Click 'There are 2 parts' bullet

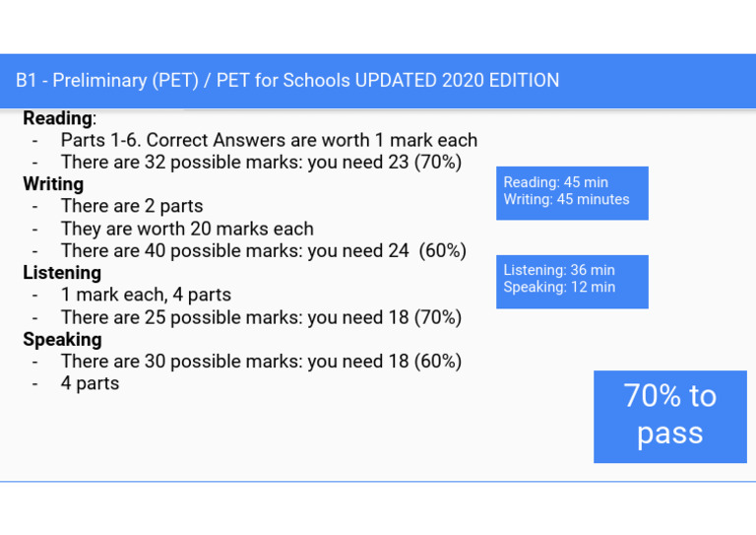coord(131,206)
